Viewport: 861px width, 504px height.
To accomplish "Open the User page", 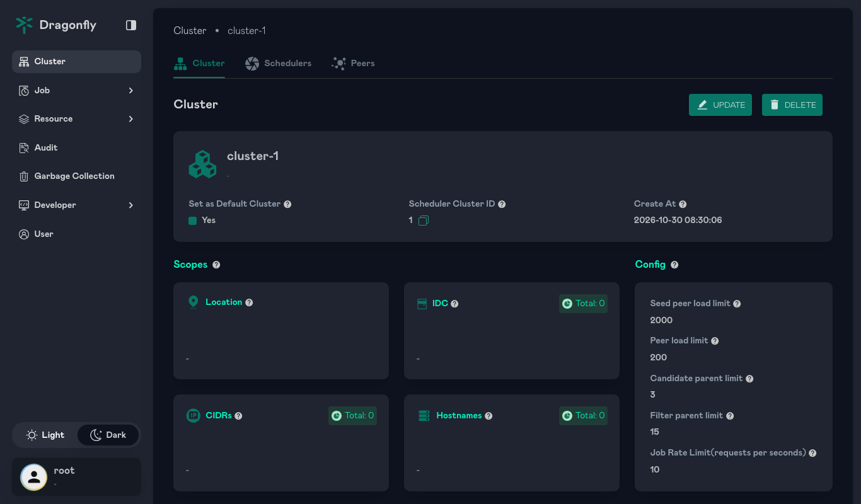I will point(76,234).
